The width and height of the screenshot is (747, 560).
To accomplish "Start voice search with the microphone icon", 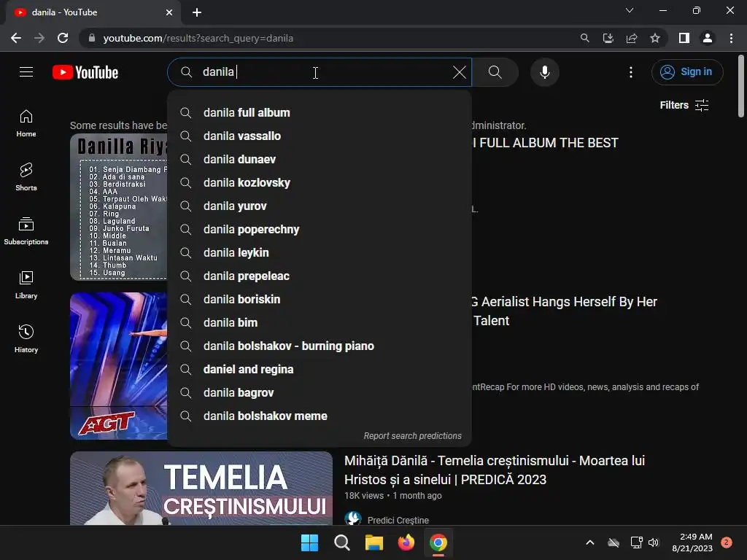I will pos(544,72).
